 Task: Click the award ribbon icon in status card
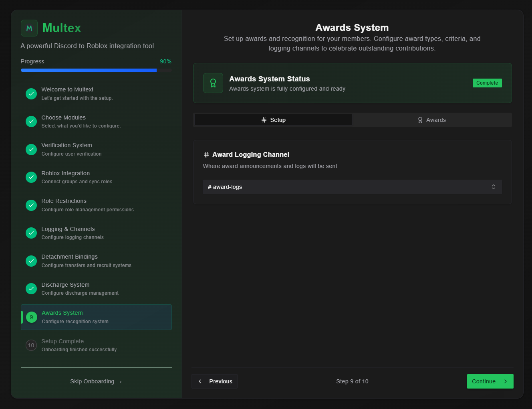point(213,83)
